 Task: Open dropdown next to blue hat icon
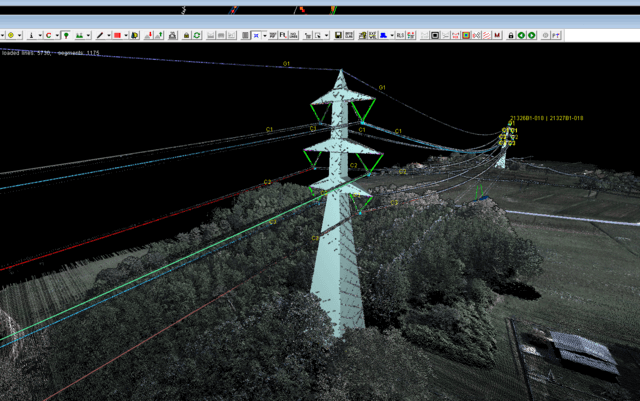point(392,36)
